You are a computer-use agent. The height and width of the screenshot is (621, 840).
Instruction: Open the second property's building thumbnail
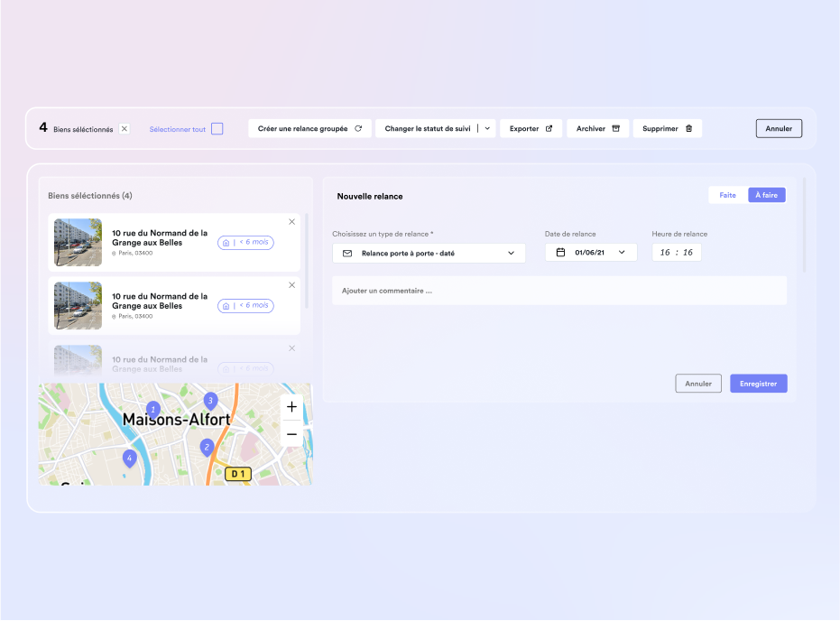(x=78, y=305)
